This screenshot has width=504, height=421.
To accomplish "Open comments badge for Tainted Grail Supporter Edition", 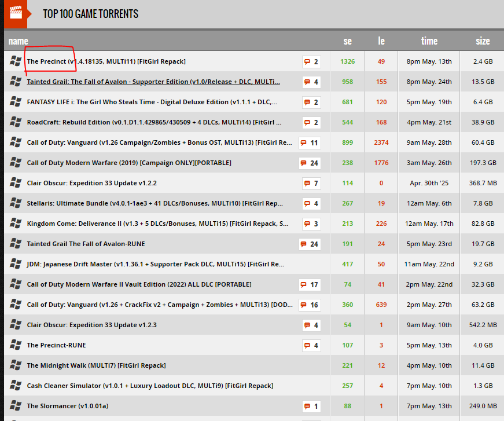I will tap(311, 82).
